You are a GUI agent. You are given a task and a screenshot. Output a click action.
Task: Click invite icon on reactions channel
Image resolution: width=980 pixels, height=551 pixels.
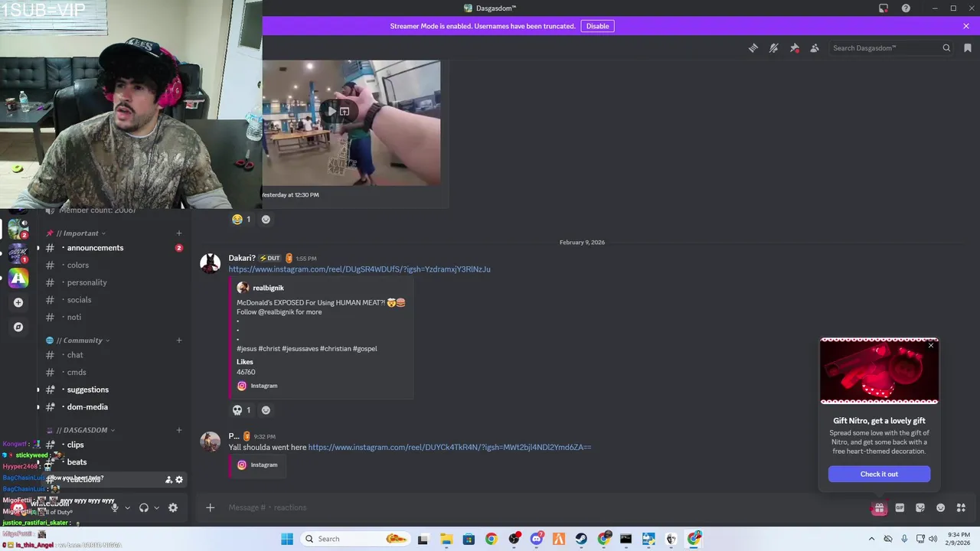(x=168, y=480)
